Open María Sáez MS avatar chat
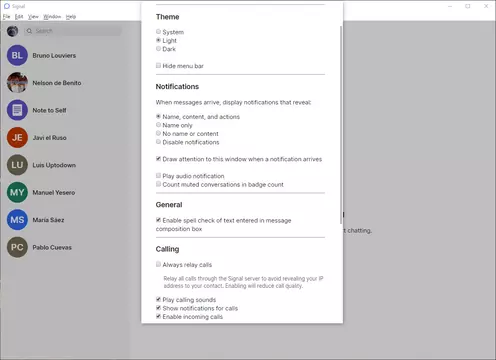 17,220
